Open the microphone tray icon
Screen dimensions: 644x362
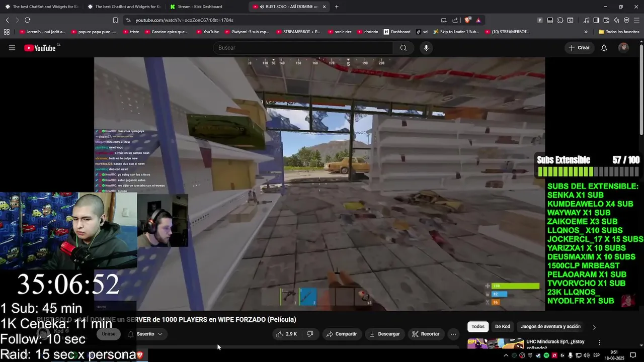(x=570, y=355)
